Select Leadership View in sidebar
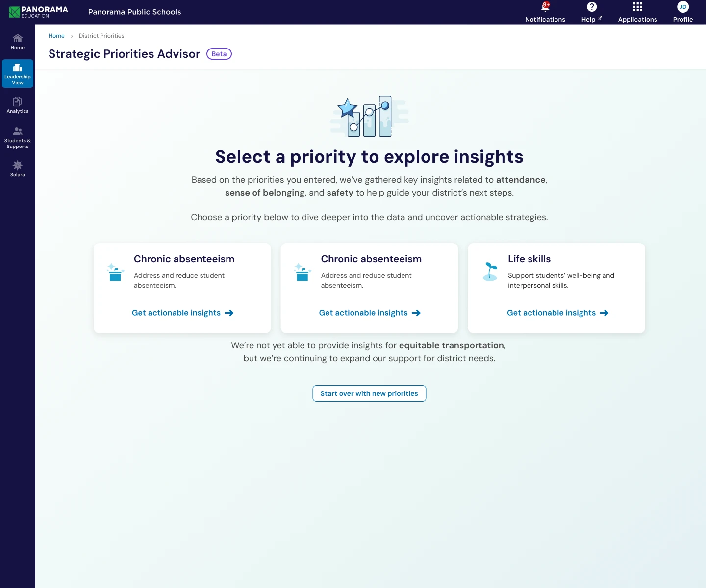 18,73
